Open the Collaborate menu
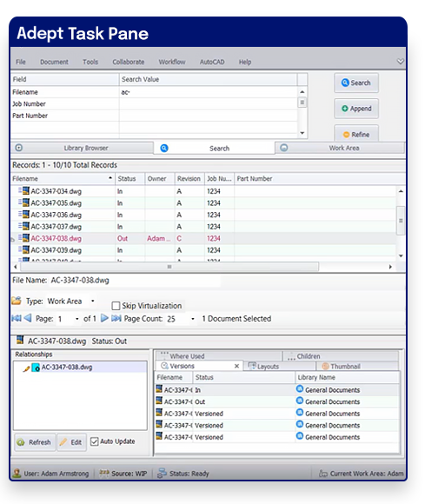The height and width of the screenshot is (504, 425). pyautogui.click(x=129, y=62)
